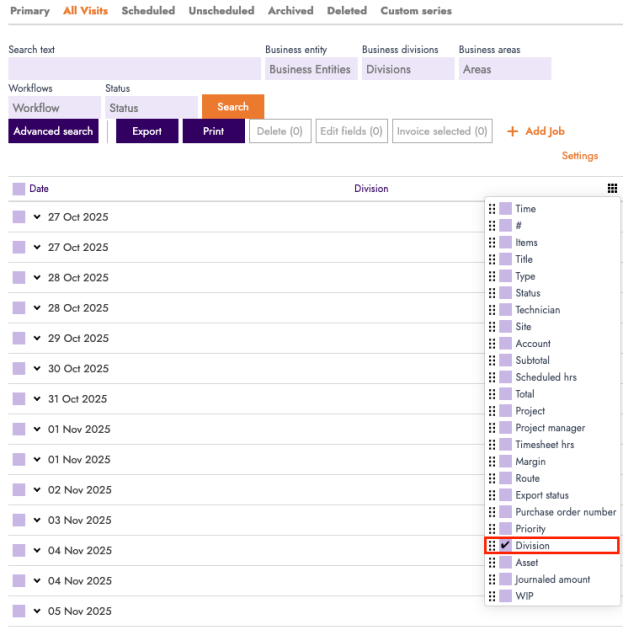Screen dimensions: 623x630
Task: Expand the 27 Oct 2025 first row
Action: point(37,217)
